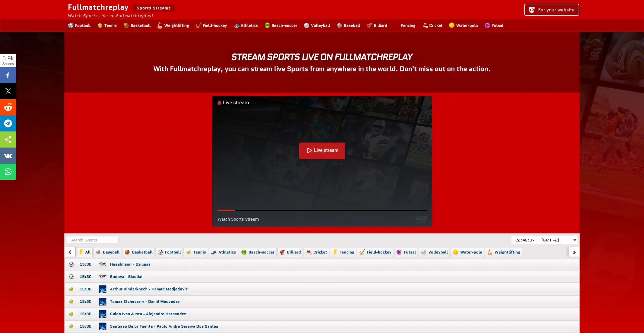The height and width of the screenshot is (333, 644).
Task: Filter events by Water-polo tab
Action: point(468,252)
